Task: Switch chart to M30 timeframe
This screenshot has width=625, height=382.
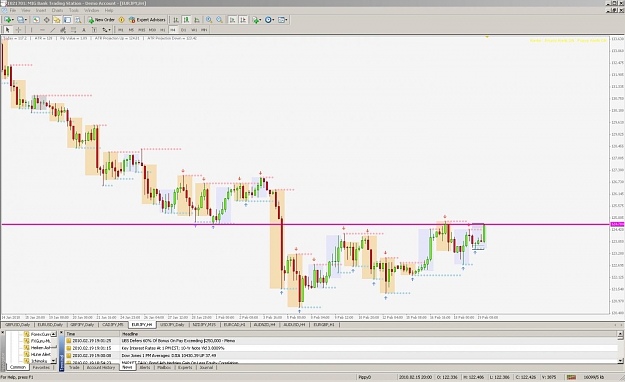Action: tap(152, 30)
